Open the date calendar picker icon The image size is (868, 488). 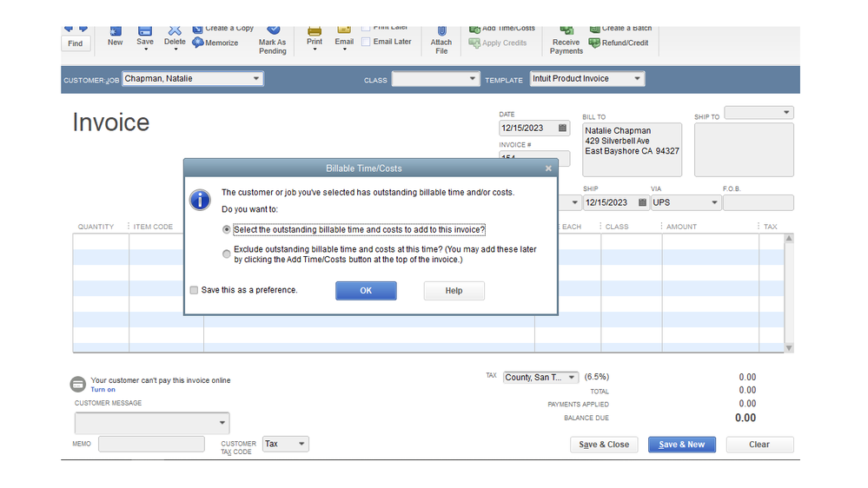pyautogui.click(x=562, y=128)
